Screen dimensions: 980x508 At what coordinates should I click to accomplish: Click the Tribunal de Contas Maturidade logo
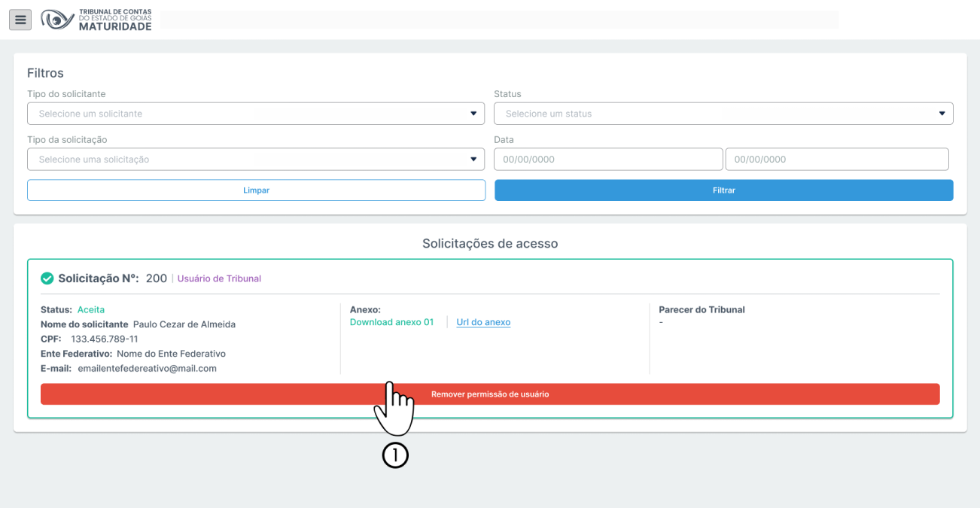coord(96,20)
